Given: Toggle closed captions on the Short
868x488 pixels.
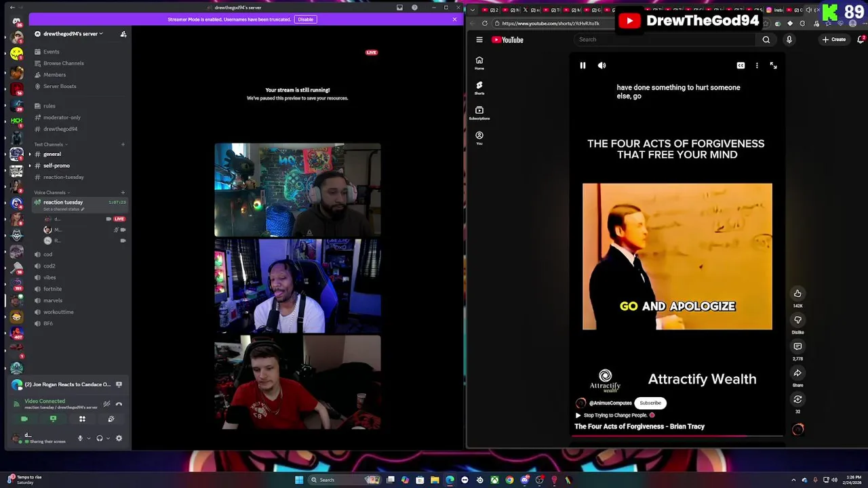Looking at the screenshot, I should [x=741, y=66].
